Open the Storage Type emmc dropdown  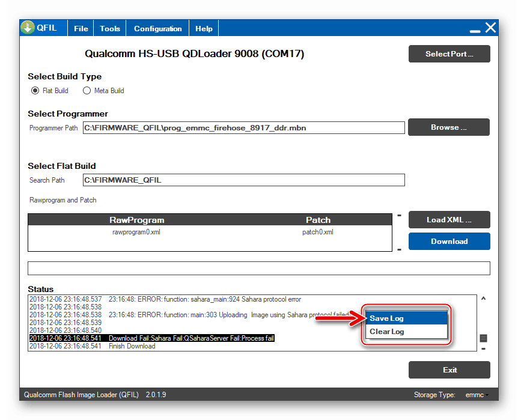[477, 395]
